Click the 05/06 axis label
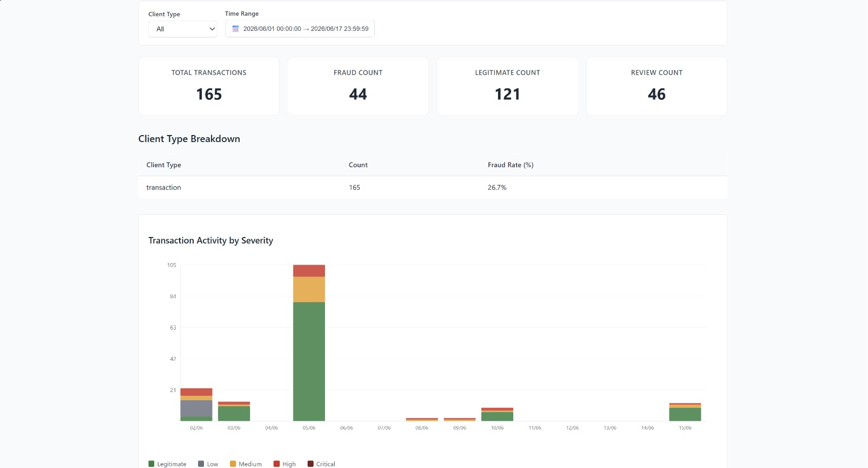Image resolution: width=868 pixels, height=468 pixels. pos(309,428)
